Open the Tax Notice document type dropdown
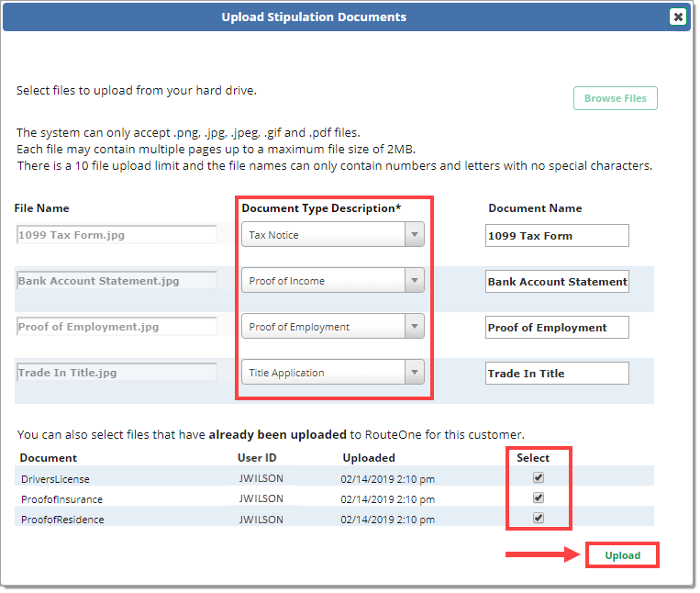The width and height of the screenshot is (700, 593). pyautogui.click(x=332, y=235)
